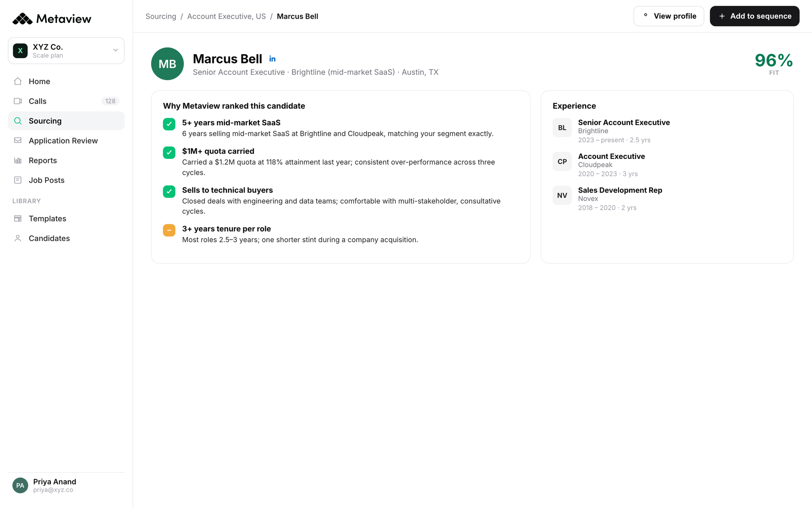
Task: Click the Calls video camera icon
Action: [18, 101]
